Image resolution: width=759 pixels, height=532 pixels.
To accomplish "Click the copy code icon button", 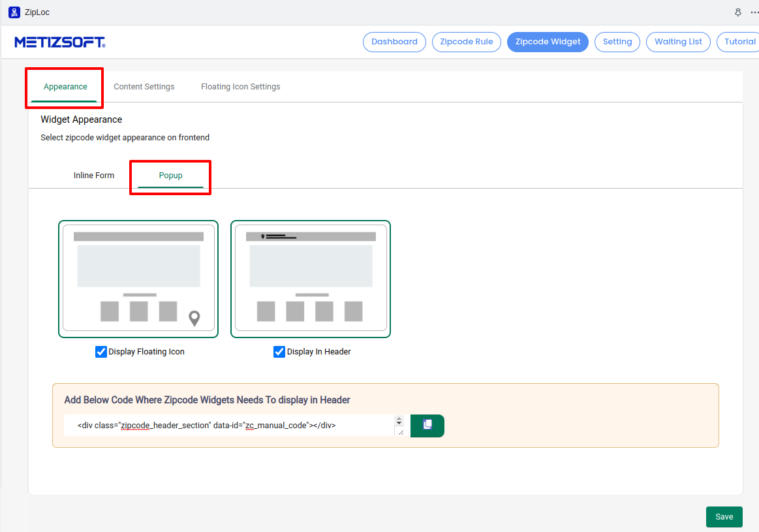I will 427,425.
